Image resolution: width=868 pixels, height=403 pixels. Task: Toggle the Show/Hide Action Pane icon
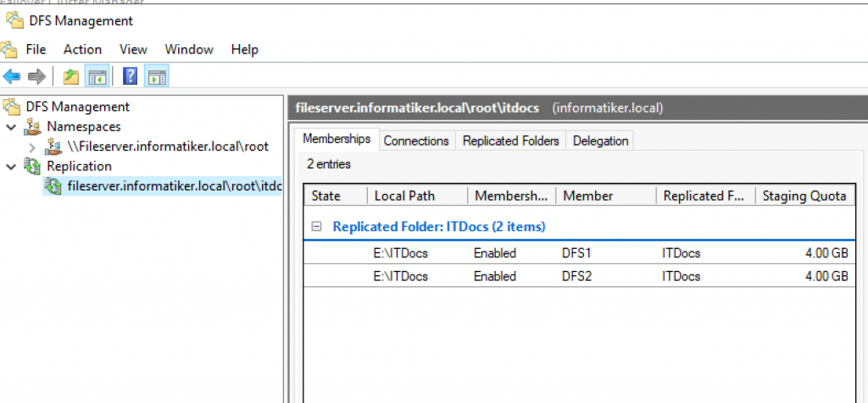[157, 76]
